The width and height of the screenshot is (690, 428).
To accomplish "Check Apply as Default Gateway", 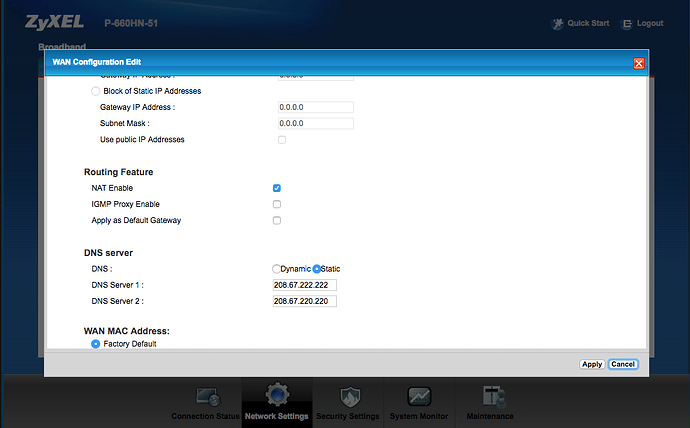I will [277, 220].
